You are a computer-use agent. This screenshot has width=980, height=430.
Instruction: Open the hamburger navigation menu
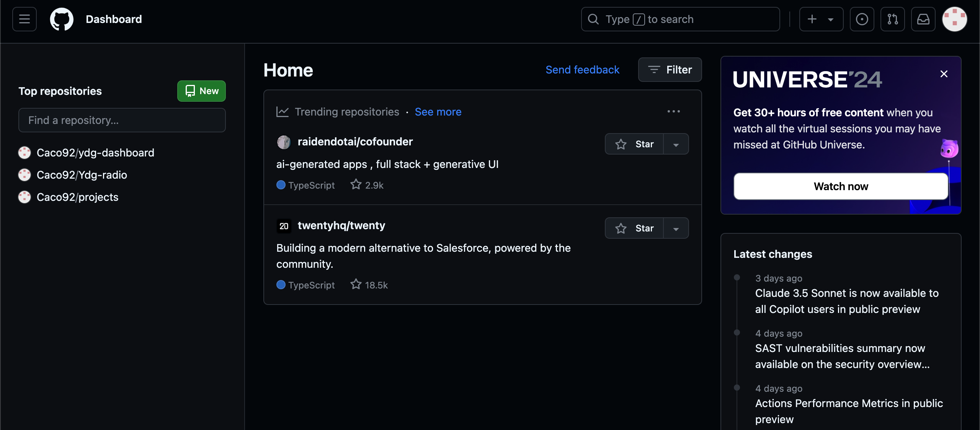coord(24,19)
